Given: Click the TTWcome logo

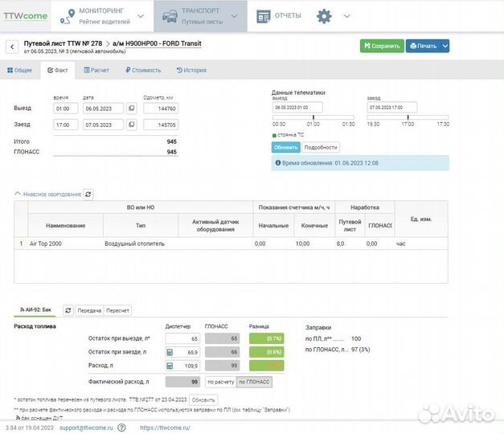Looking at the screenshot, I should [x=26, y=16].
